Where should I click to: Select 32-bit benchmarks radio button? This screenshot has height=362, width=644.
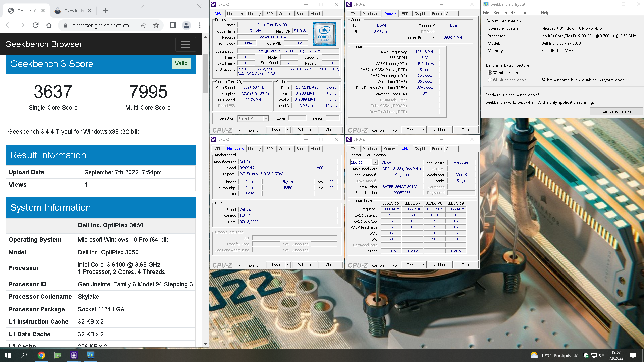pos(490,73)
